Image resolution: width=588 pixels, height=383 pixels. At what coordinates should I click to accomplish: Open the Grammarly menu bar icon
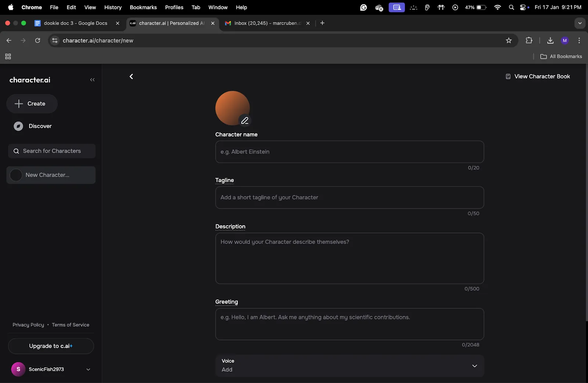point(363,7)
